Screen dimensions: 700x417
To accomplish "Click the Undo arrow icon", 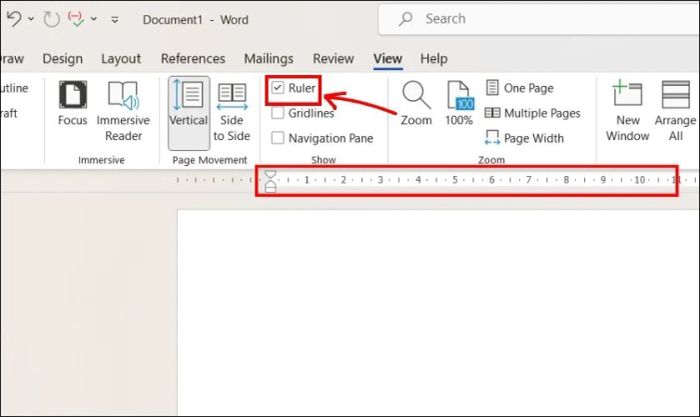I will pyautogui.click(x=14, y=19).
